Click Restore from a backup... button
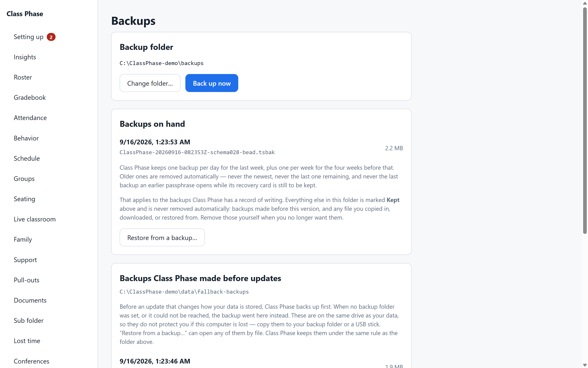 pyautogui.click(x=162, y=238)
